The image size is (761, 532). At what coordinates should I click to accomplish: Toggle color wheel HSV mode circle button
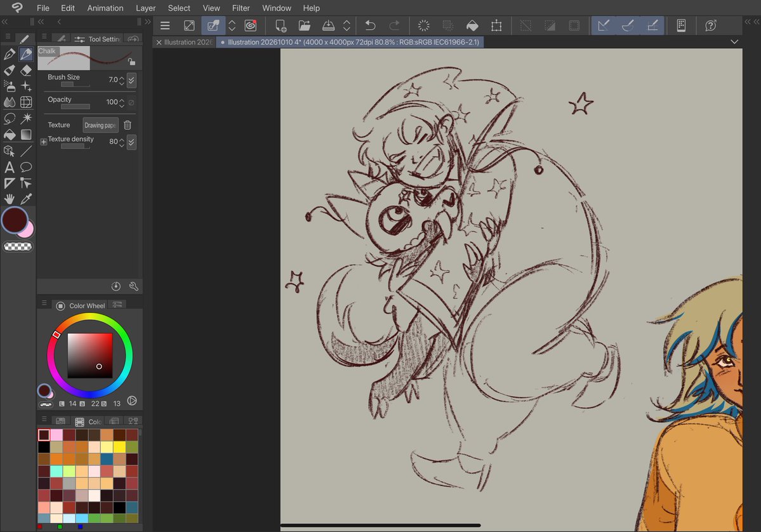pos(131,401)
